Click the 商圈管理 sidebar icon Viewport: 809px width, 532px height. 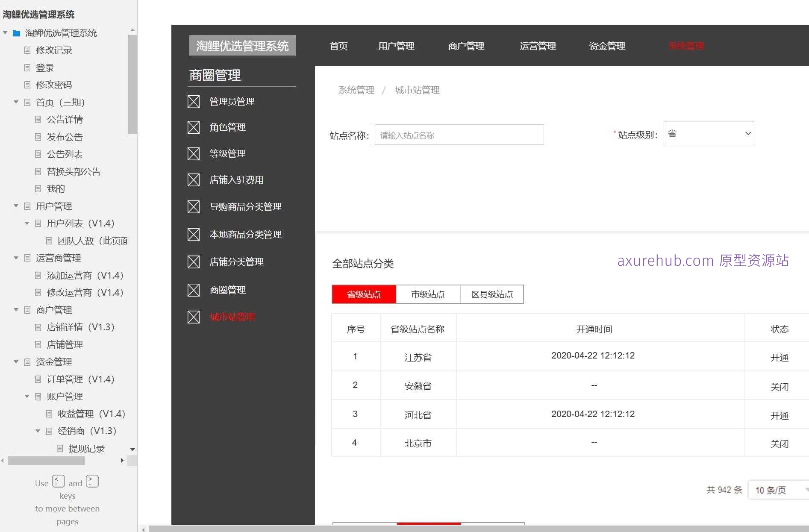pyautogui.click(x=194, y=290)
